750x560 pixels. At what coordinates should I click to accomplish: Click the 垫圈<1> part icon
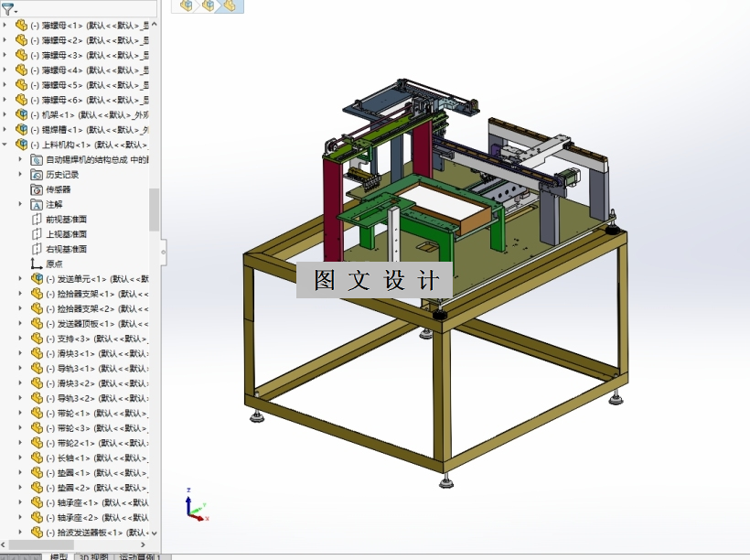(37, 472)
